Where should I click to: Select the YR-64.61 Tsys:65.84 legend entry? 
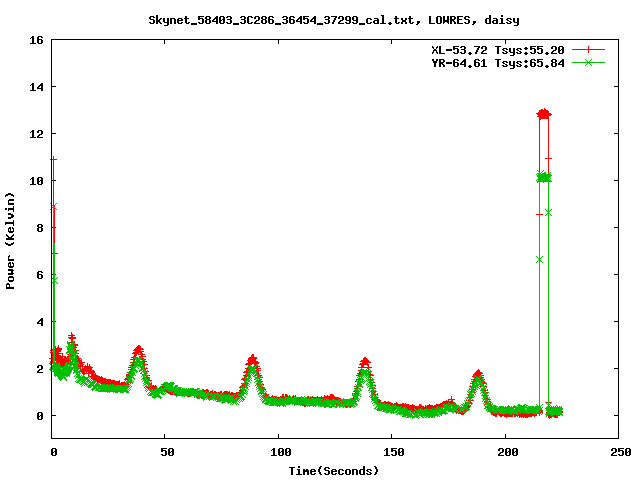pos(498,63)
